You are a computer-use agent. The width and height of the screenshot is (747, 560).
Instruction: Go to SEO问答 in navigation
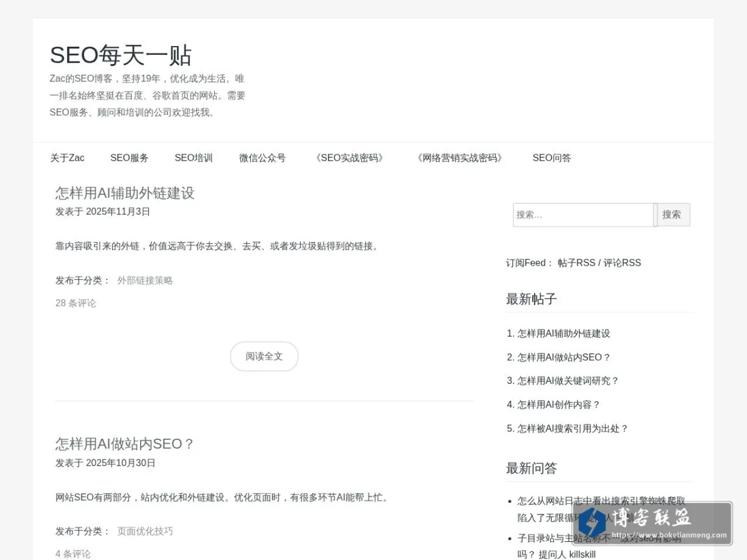(x=552, y=158)
